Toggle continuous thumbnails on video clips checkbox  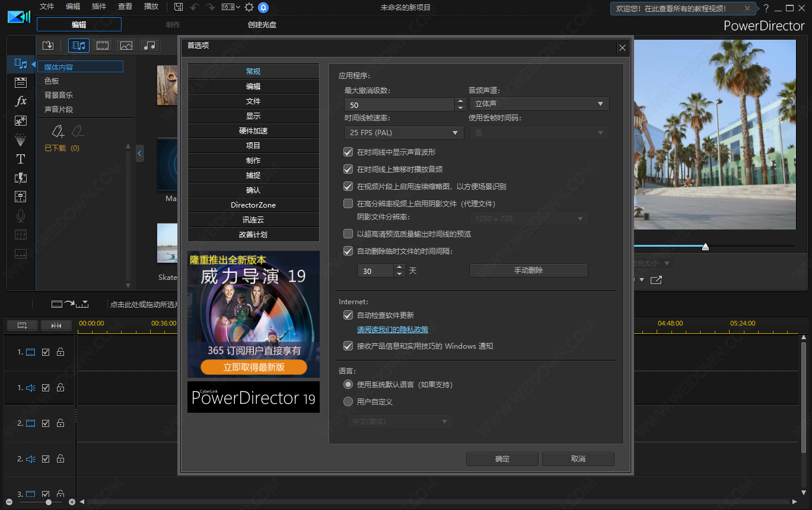point(348,186)
